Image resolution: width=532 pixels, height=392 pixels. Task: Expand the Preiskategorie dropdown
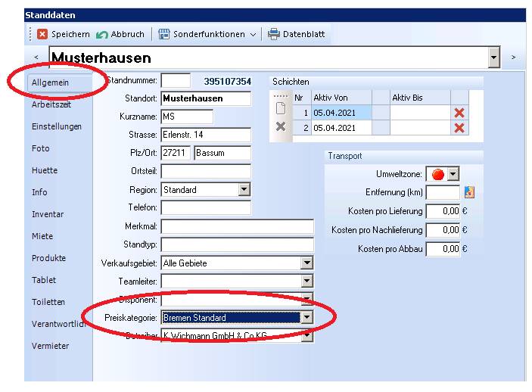coord(306,318)
